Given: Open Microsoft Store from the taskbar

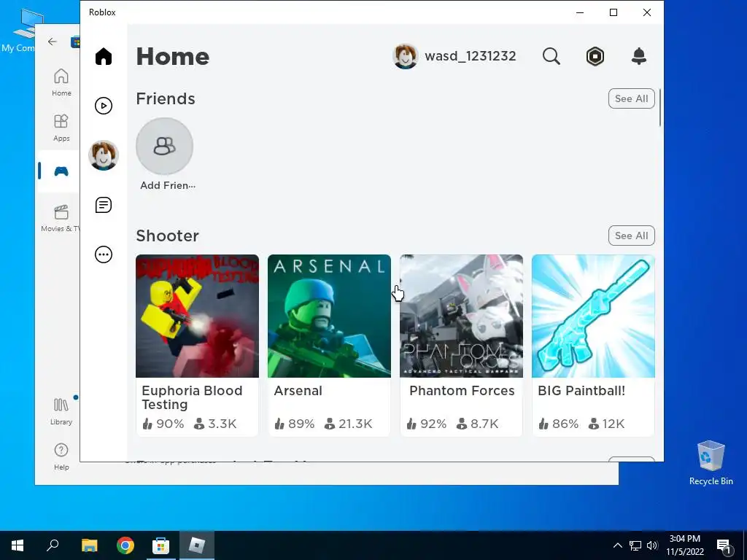Looking at the screenshot, I should [160, 545].
